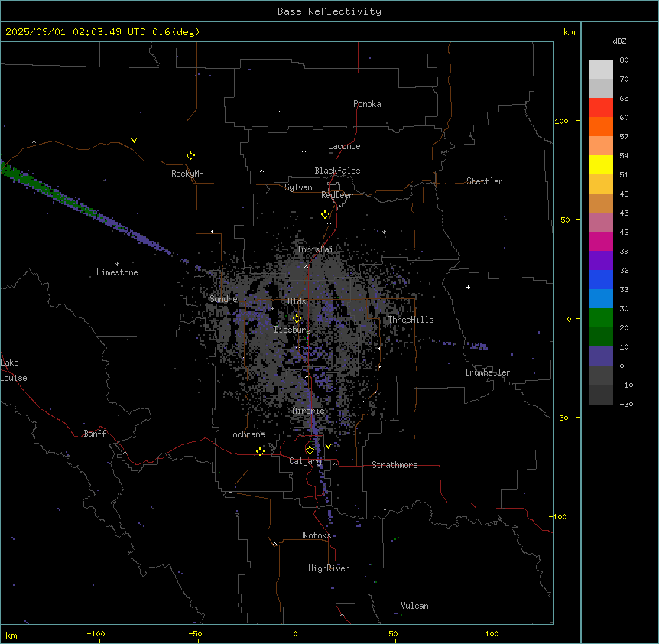Select the purple 36-39 dBZ legend swatch
Viewport: 659px width, 644px height.
click(x=601, y=260)
